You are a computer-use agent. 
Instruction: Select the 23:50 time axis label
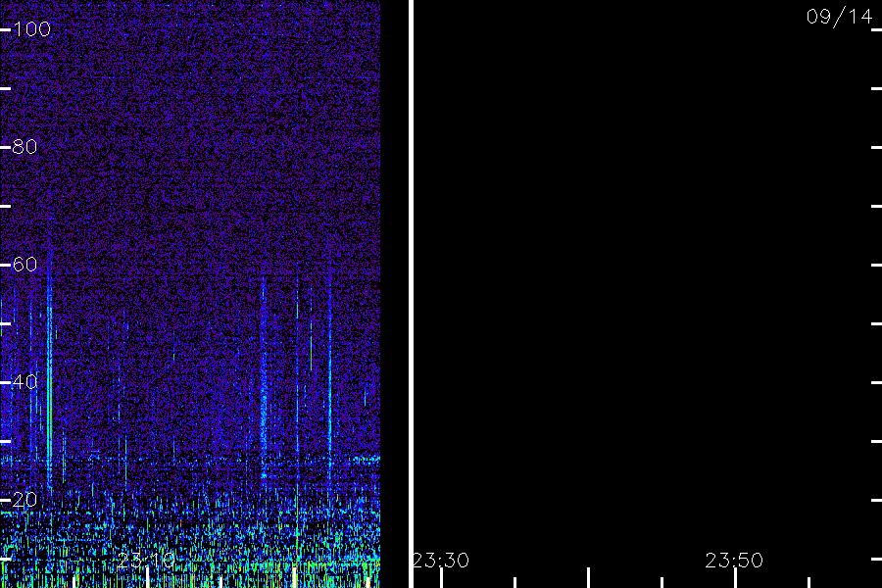click(734, 561)
